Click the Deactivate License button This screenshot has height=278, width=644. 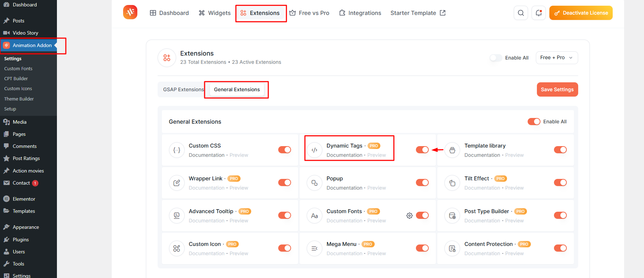[x=581, y=13]
